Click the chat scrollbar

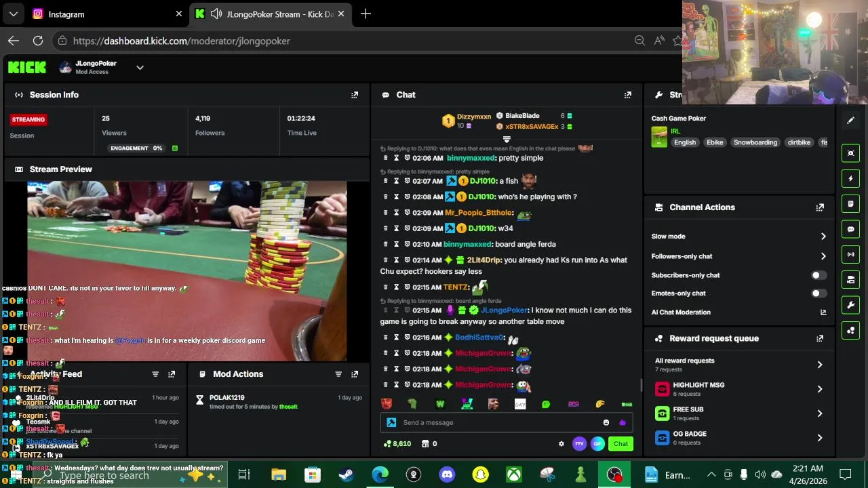(641, 385)
